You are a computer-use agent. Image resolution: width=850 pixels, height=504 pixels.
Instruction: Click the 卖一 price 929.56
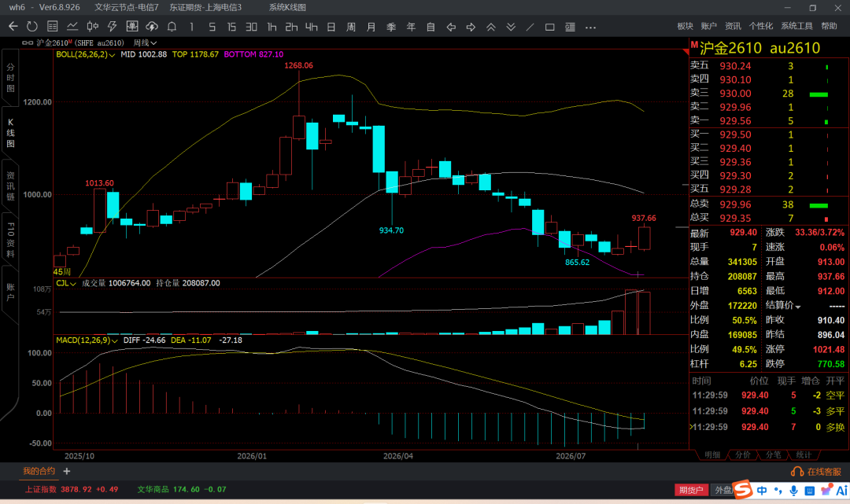pos(736,121)
